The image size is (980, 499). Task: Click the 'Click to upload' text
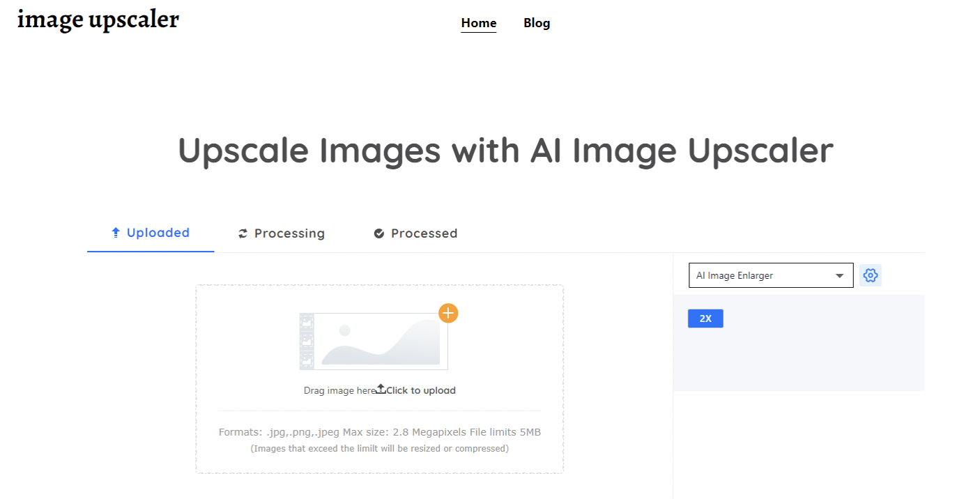click(x=421, y=390)
